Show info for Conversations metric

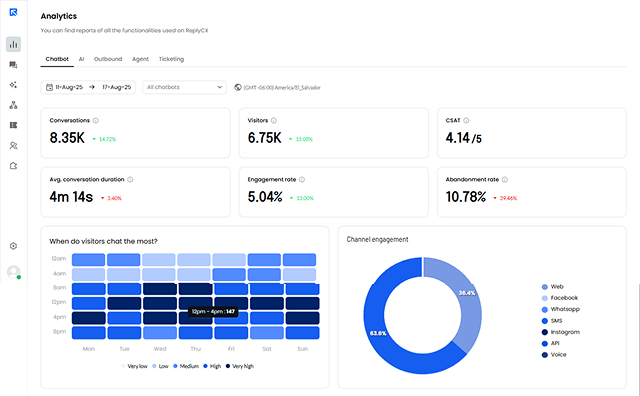(x=96, y=120)
